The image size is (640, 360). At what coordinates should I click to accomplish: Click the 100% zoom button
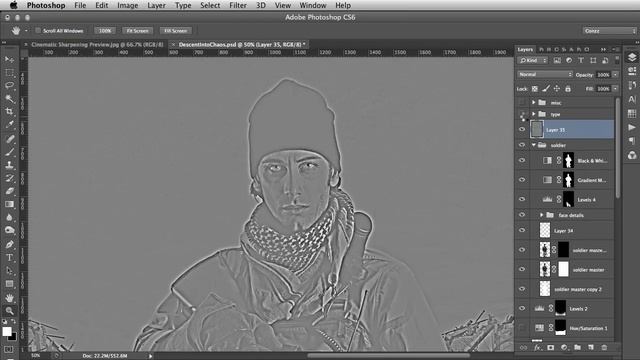coord(105,31)
